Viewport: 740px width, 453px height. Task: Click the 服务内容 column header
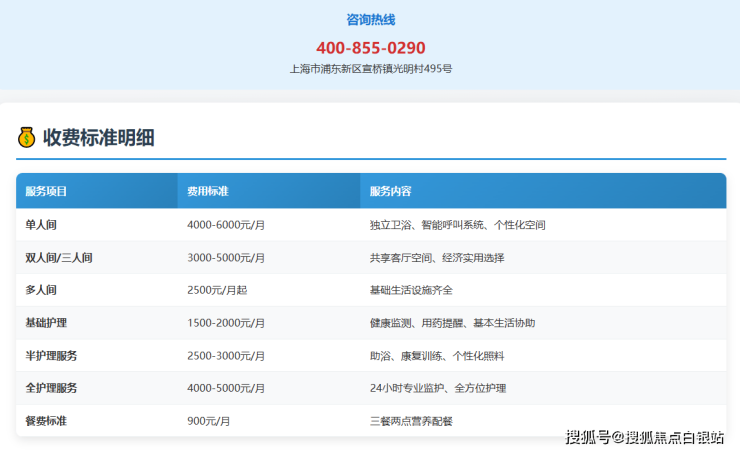click(x=390, y=191)
